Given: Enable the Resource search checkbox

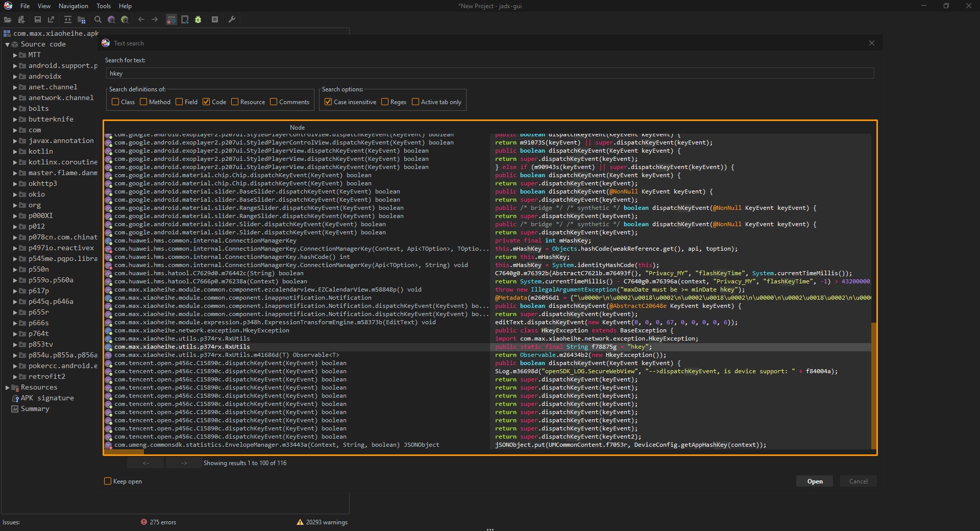Looking at the screenshot, I should [235, 102].
